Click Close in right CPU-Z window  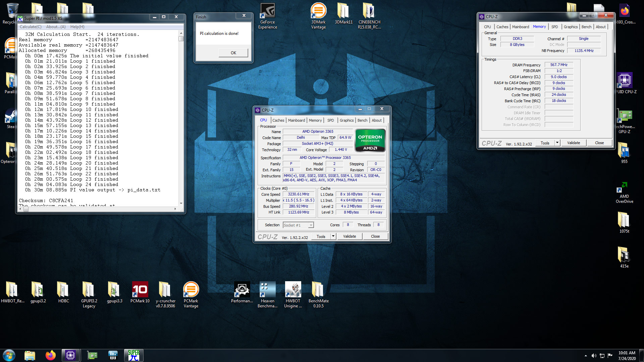pos(599,143)
